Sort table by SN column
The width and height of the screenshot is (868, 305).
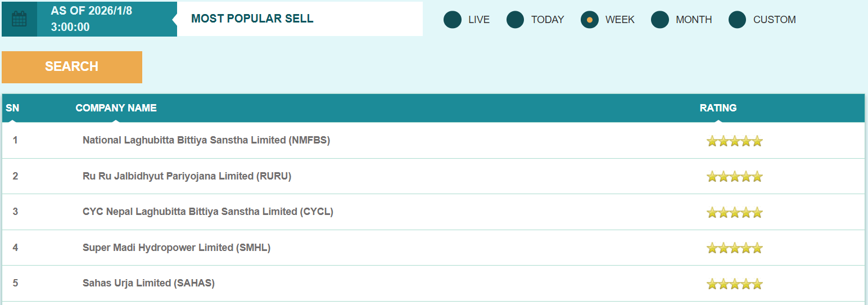(x=12, y=108)
